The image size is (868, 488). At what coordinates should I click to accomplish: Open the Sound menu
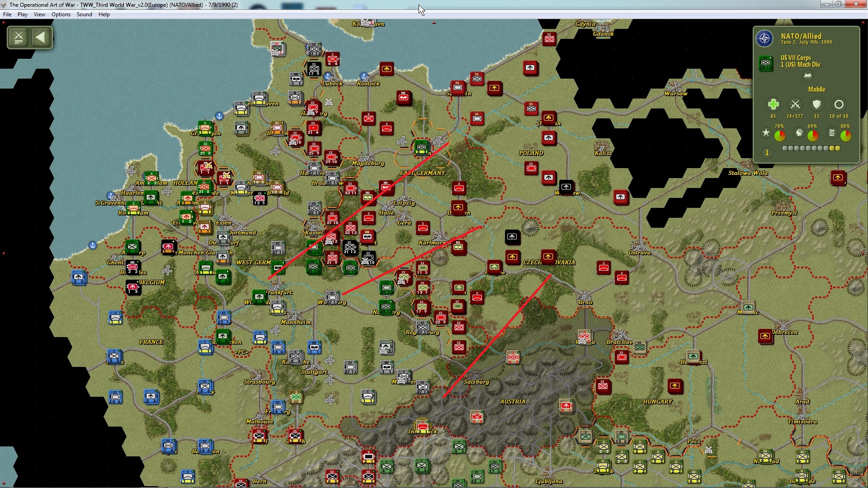85,14
